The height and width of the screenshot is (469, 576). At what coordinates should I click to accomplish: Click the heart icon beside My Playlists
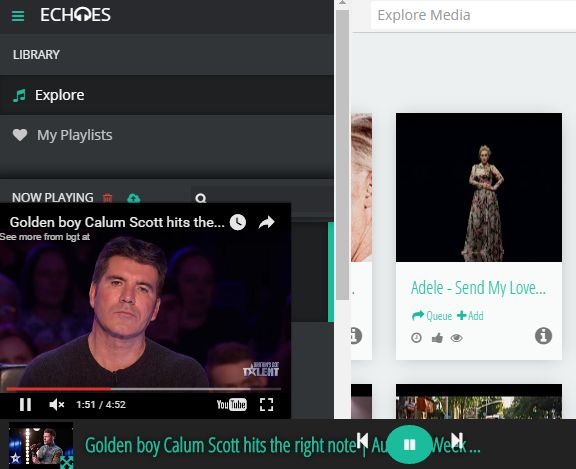pyautogui.click(x=20, y=135)
